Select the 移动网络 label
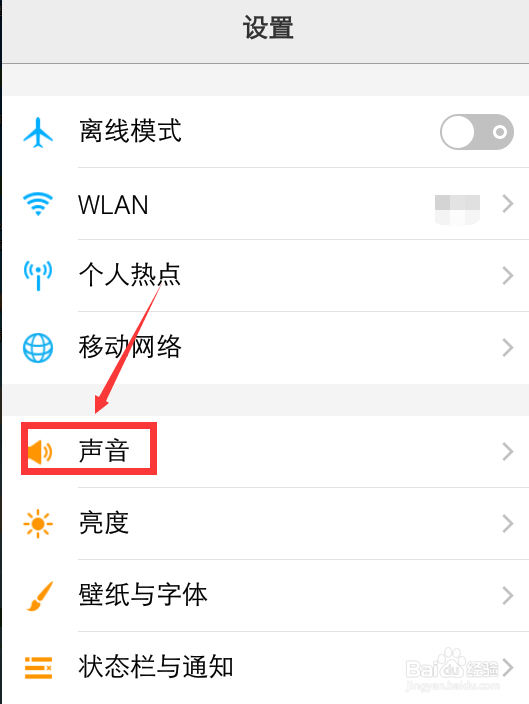Image resolution: width=529 pixels, height=704 pixels. tap(130, 347)
